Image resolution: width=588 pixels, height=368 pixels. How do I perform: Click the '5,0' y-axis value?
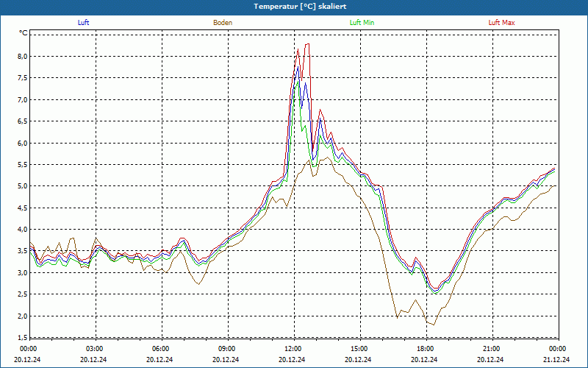tap(23, 186)
